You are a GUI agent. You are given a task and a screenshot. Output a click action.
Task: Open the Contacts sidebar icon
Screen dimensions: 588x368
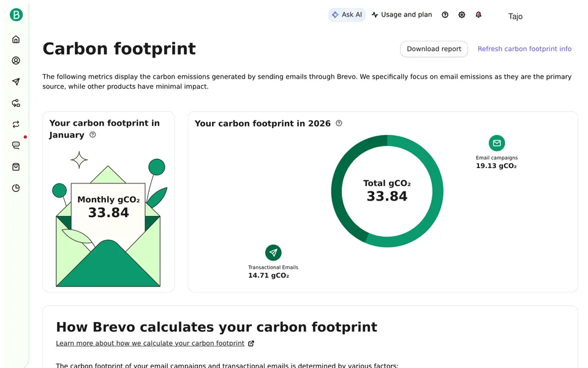[x=16, y=61]
